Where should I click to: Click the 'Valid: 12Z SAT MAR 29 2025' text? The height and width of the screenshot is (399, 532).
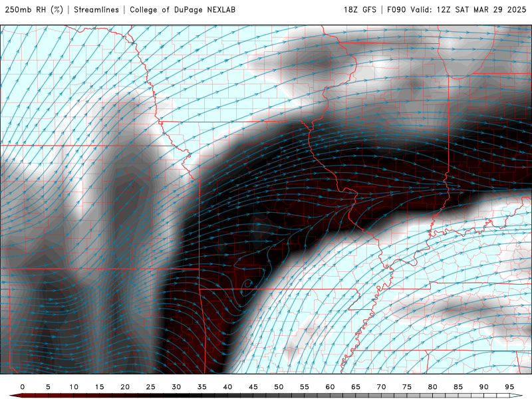[x=468, y=9]
